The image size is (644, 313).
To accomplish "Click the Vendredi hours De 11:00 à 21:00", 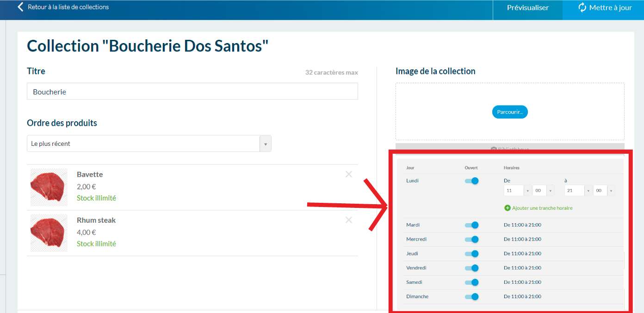I will (522, 268).
